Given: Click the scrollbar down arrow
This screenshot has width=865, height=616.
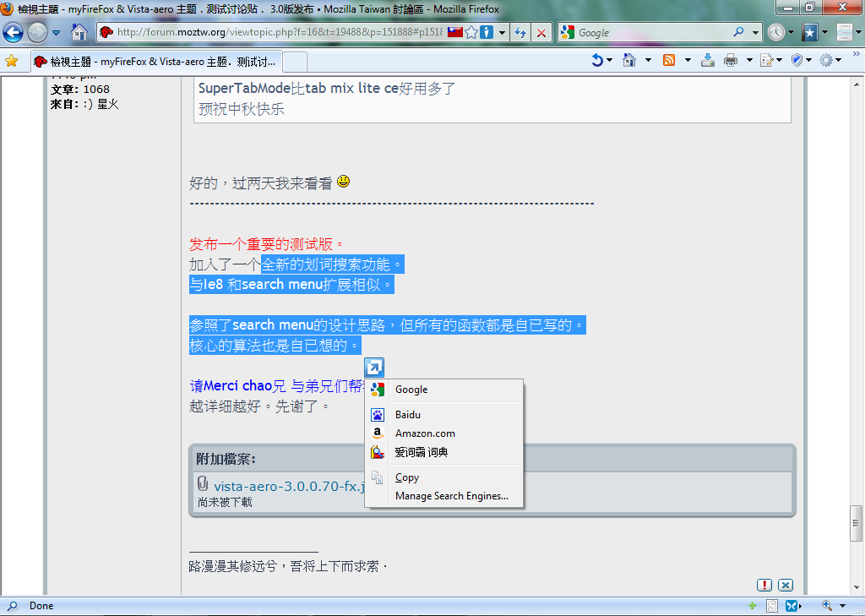Looking at the screenshot, I should 857,588.
